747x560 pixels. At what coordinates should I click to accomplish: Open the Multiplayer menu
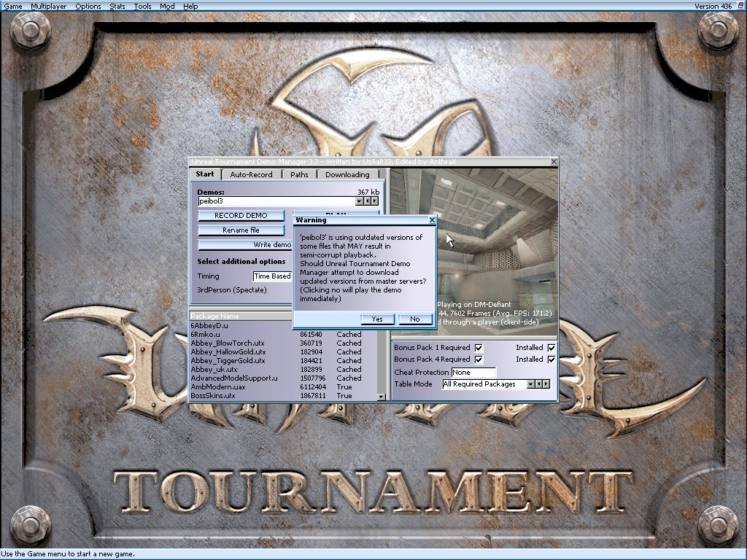pyautogui.click(x=49, y=6)
